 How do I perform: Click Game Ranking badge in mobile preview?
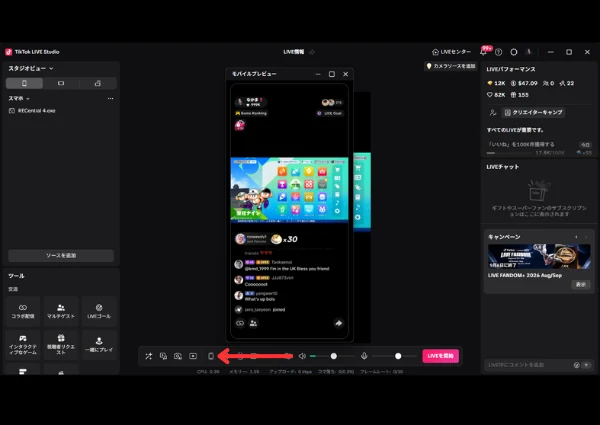(251, 113)
